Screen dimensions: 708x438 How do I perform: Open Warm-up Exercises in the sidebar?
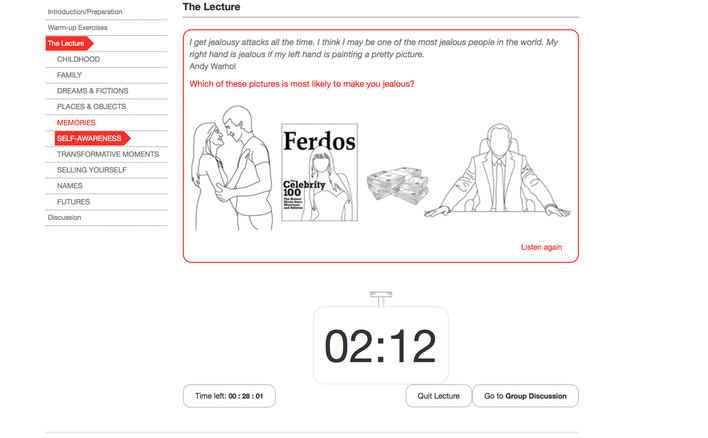tap(78, 28)
